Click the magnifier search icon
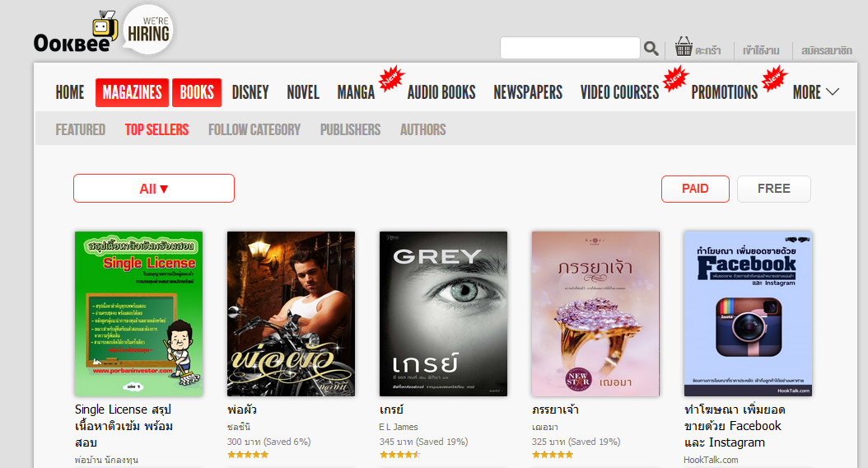The height and width of the screenshot is (468, 868). [x=651, y=49]
